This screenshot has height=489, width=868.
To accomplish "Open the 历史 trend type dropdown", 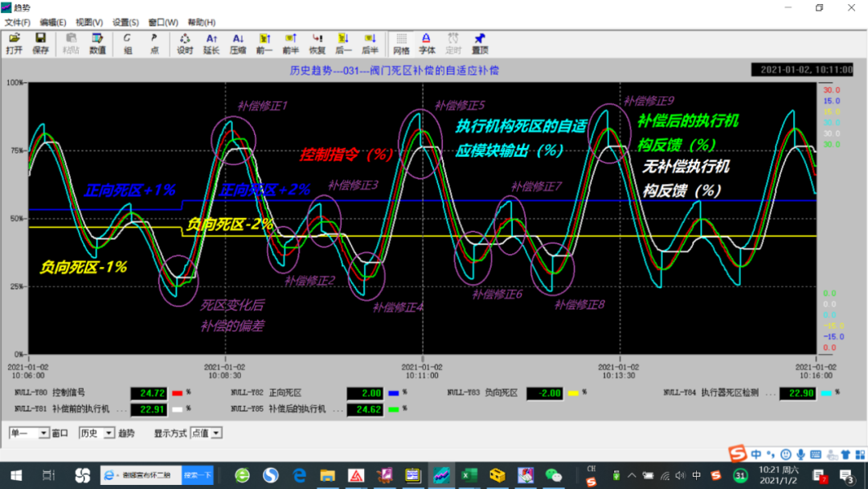I will (x=108, y=434).
